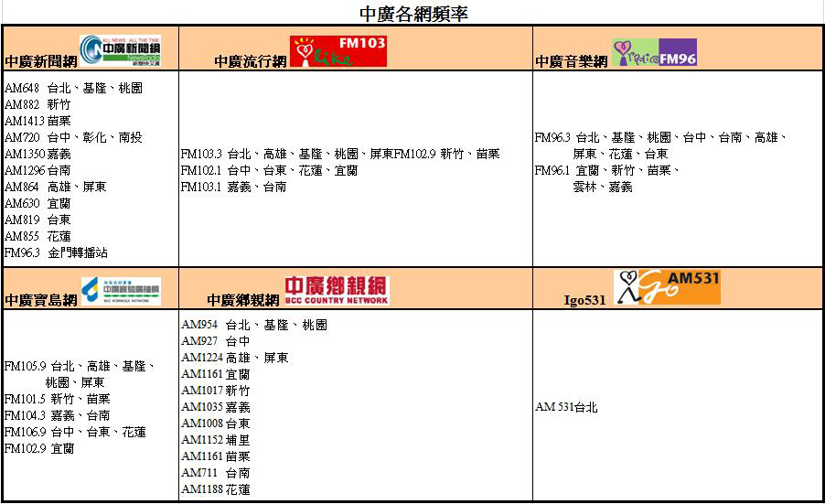The width and height of the screenshot is (825, 504).
Task: Select the 中廣音樂網 header text
Action: pos(572,61)
